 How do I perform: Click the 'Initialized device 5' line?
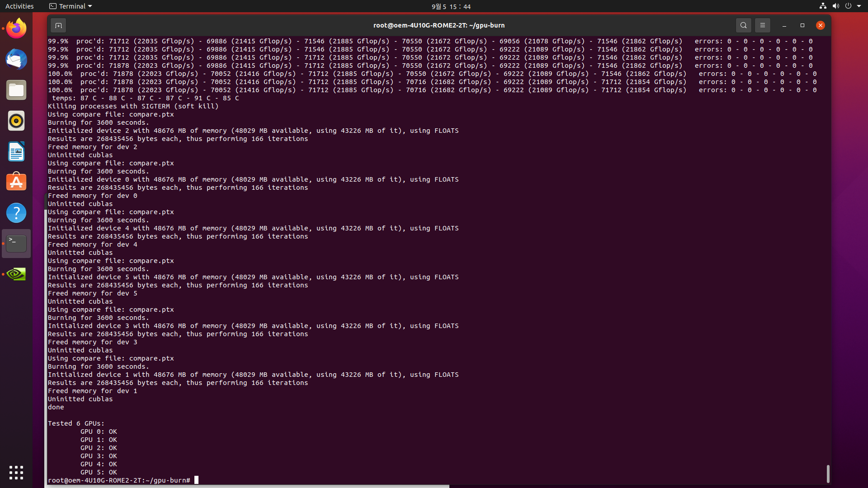[253, 277]
